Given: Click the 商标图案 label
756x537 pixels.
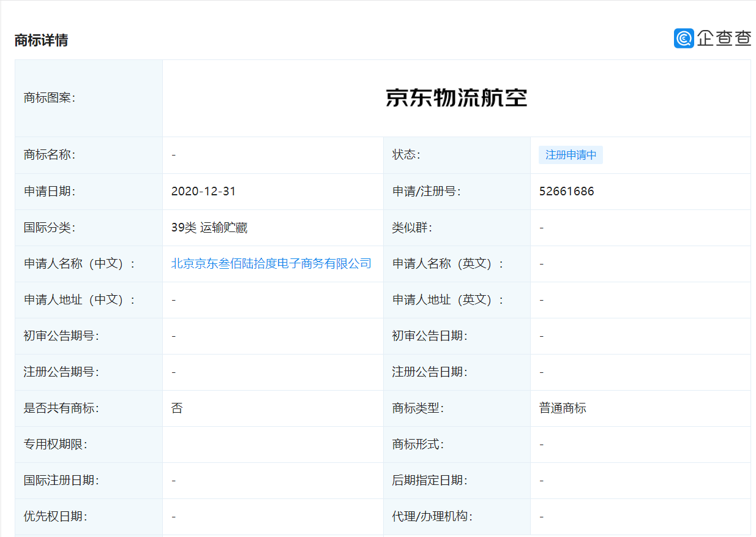Looking at the screenshot, I should 50,98.
